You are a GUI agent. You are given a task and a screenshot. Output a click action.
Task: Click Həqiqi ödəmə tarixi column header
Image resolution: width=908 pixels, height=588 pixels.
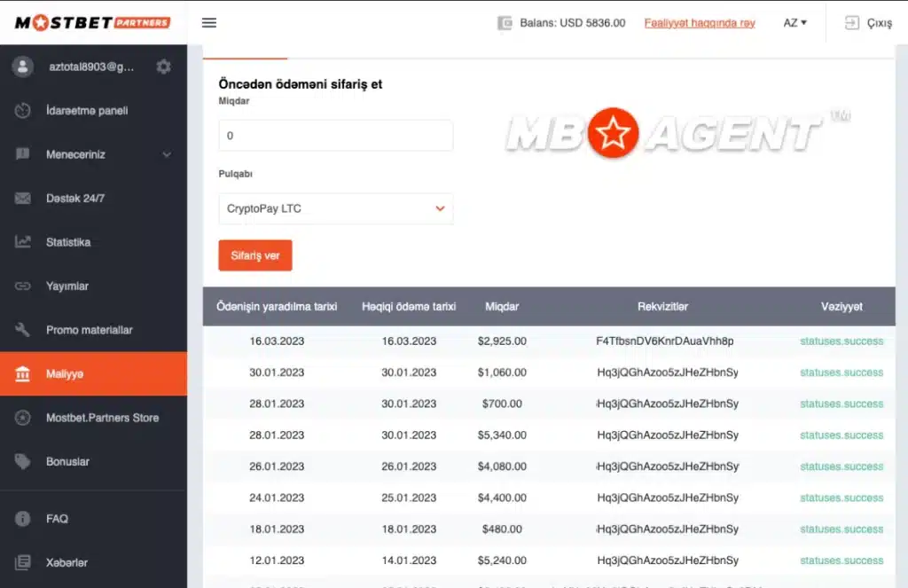pyautogui.click(x=409, y=307)
